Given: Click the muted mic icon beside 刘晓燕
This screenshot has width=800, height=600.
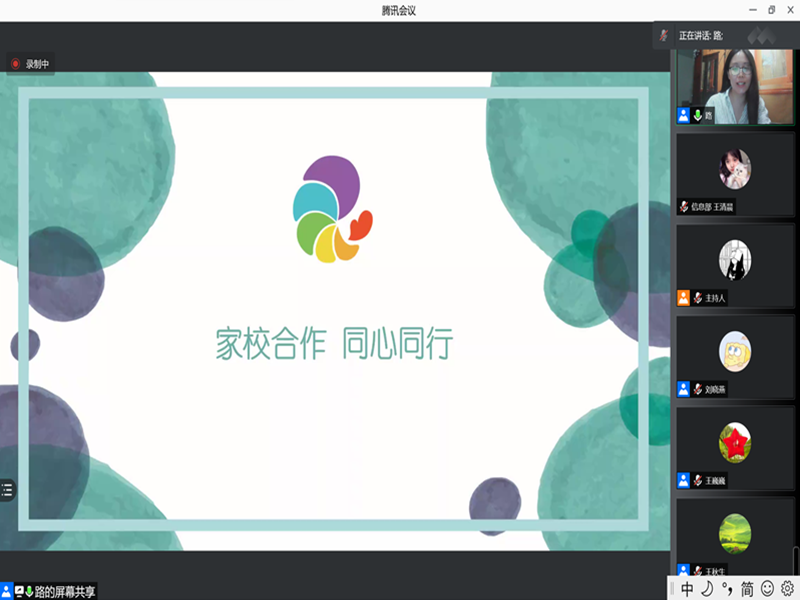Looking at the screenshot, I should point(697,389).
